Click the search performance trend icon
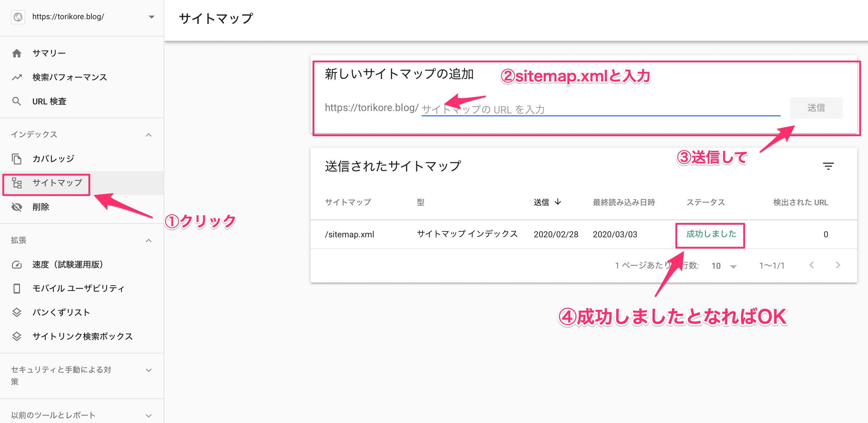The width and height of the screenshot is (868, 423). (16, 77)
